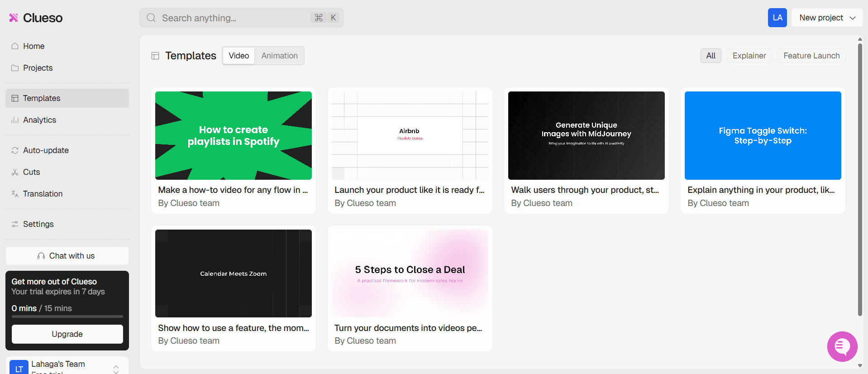Click 'Make a how-to video for any flow' title
Image resolution: width=868 pixels, height=374 pixels.
coord(233,190)
